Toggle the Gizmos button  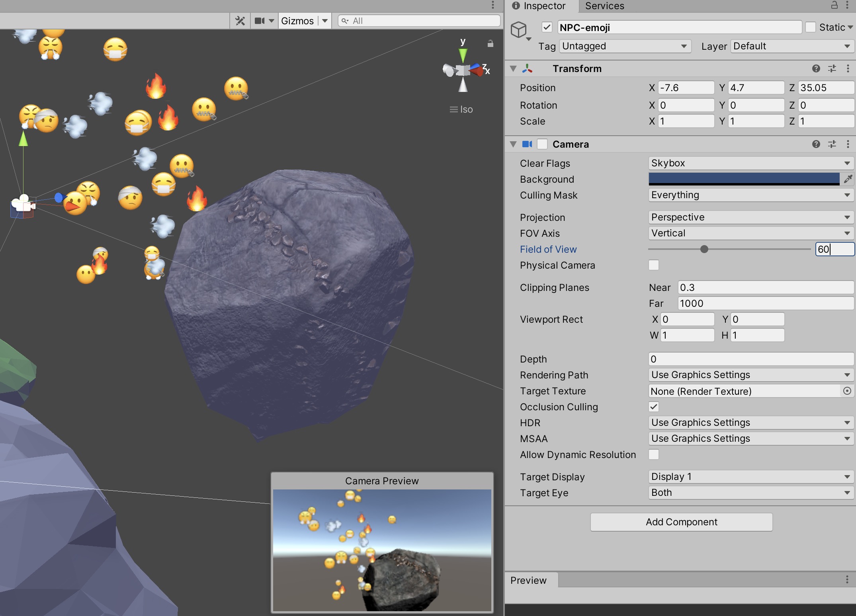point(297,21)
